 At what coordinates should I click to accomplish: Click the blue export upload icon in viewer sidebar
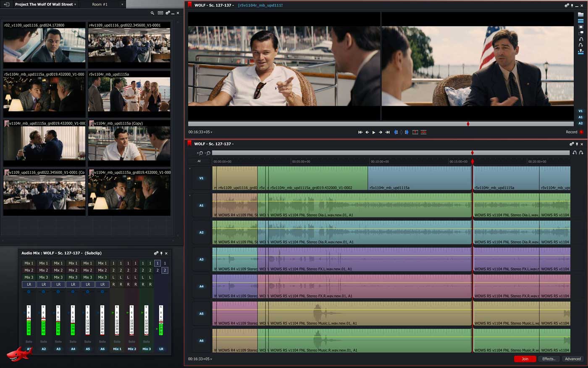pos(581,52)
